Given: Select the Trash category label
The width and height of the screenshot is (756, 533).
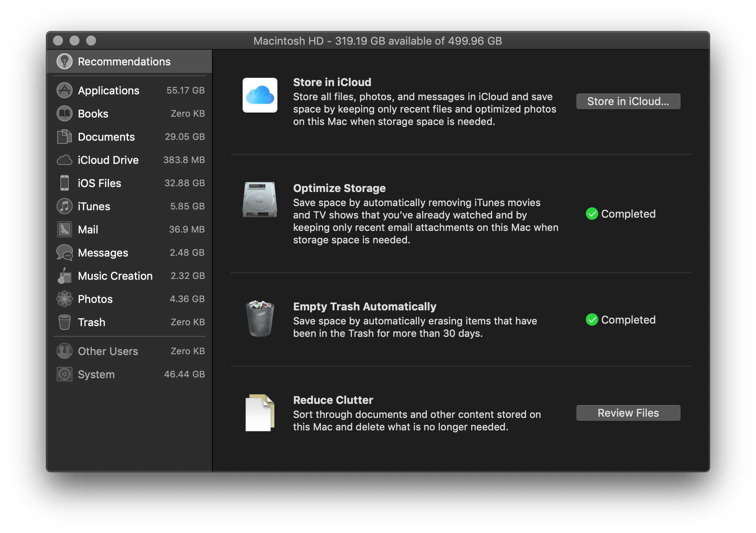Looking at the screenshot, I should [91, 322].
